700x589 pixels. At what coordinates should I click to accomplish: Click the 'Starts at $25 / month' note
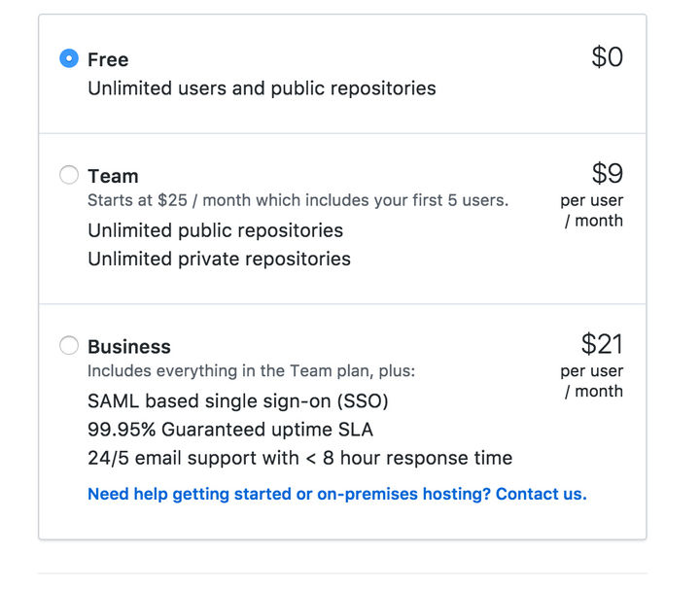click(x=297, y=201)
